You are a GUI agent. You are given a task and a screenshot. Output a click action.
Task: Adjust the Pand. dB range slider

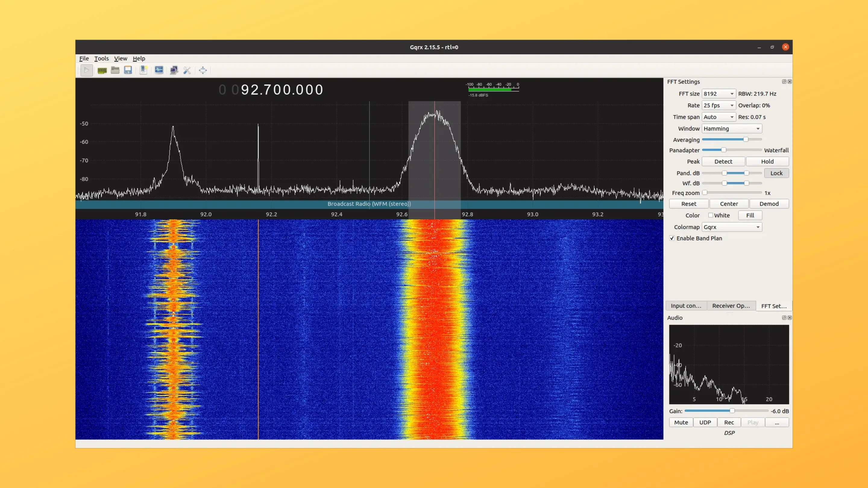(x=731, y=173)
